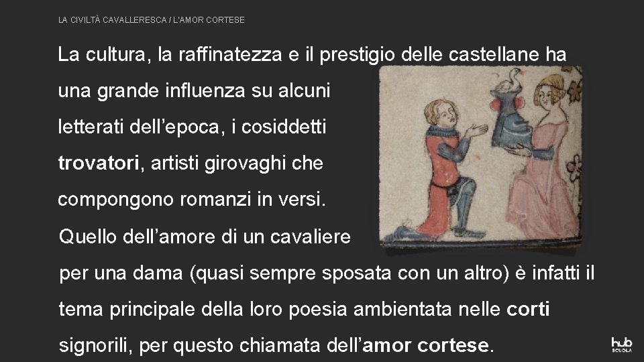
Task: Click the L'amor cortese header label
Action: click(x=209, y=19)
